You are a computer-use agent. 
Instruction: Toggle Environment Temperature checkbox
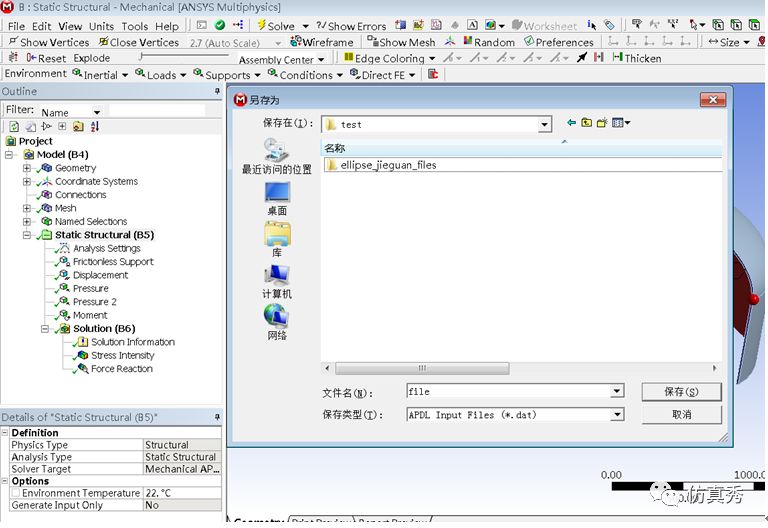click(x=16, y=493)
